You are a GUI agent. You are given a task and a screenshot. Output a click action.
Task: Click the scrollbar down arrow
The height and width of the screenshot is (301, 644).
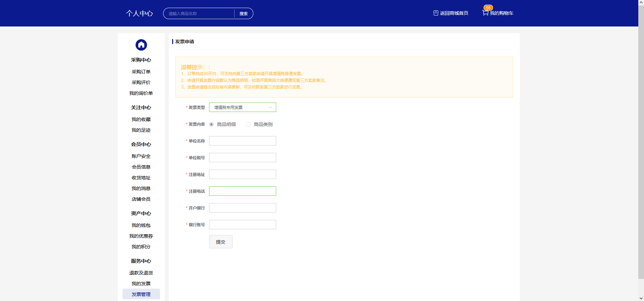point(641,298)
